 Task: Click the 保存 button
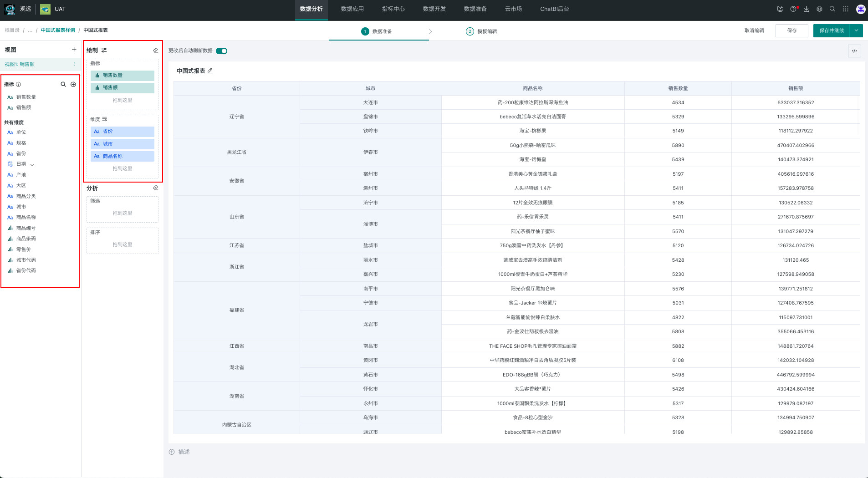(791, 31)
